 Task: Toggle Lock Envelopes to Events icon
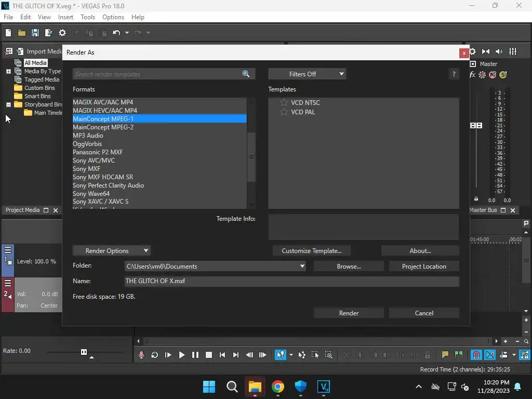pyautogui.click(x=524, y=355)
